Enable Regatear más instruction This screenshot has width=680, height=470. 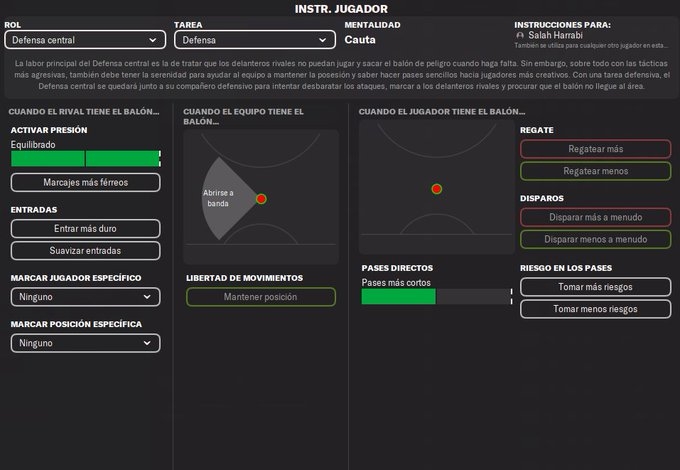595,149
